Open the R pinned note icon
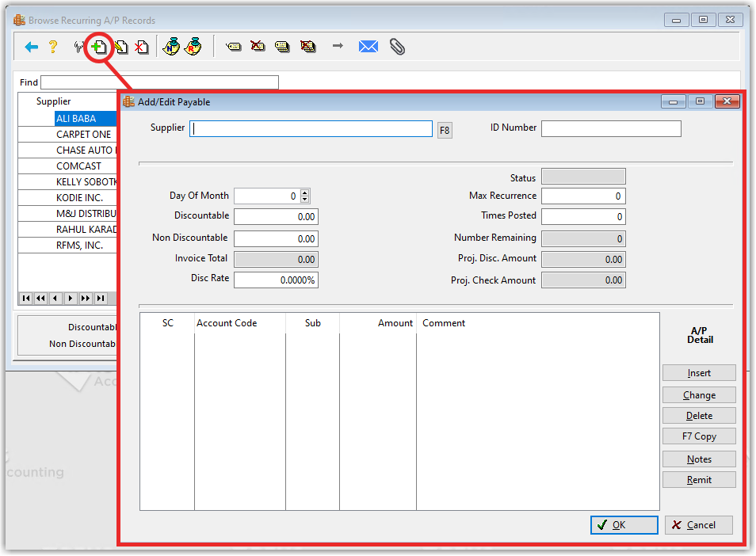Viewport: 756px width, 556px height. click(193, 46)
